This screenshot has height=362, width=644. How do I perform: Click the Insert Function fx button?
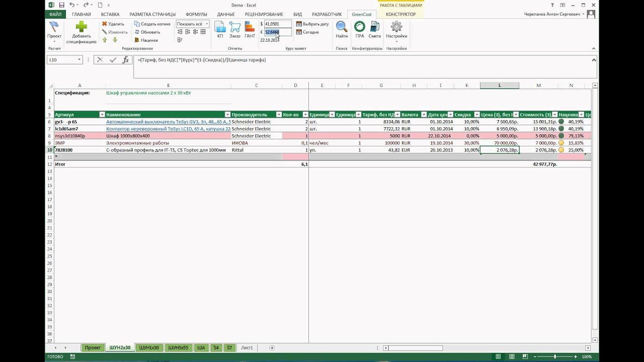(126, 60)
